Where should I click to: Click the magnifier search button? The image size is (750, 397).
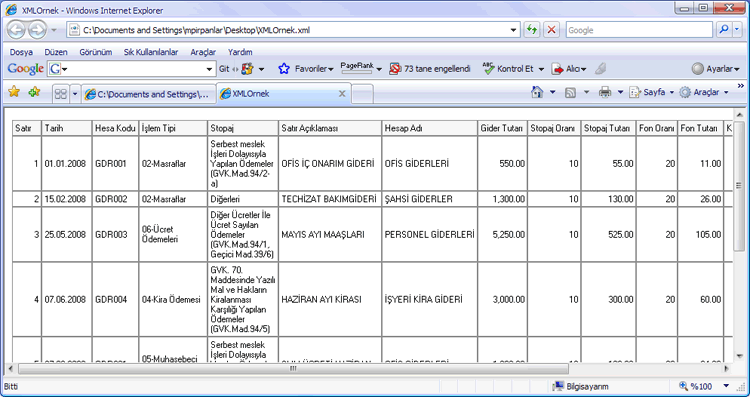tap(724, 30)
